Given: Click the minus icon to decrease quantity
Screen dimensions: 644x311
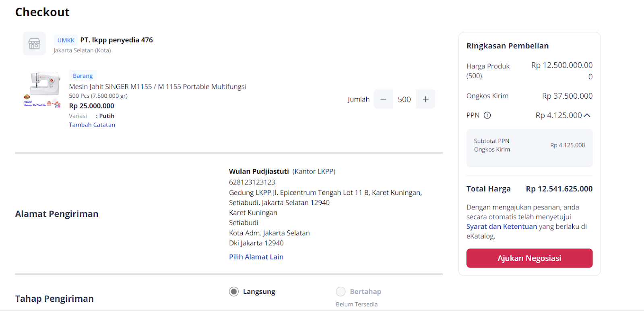Looking at the screenshot, I should coord(383,99).
